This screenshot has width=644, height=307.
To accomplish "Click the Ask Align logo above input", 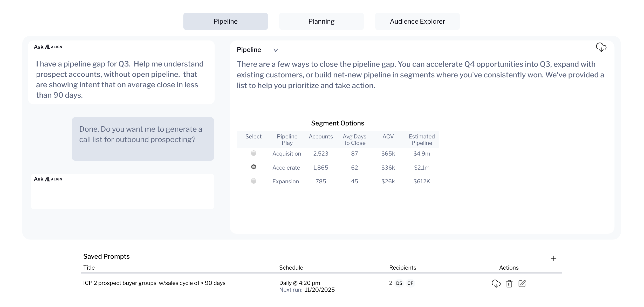I will [x=48, y=179].
